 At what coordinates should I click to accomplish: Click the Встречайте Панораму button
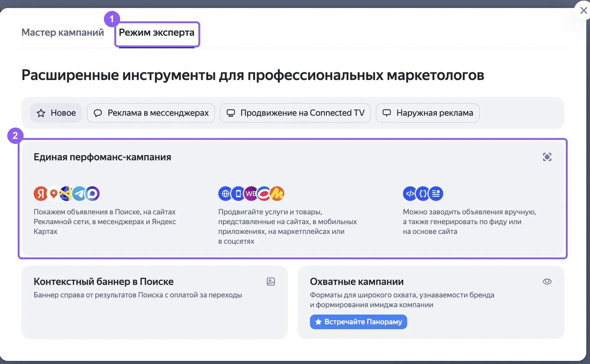tap(358, 322)
